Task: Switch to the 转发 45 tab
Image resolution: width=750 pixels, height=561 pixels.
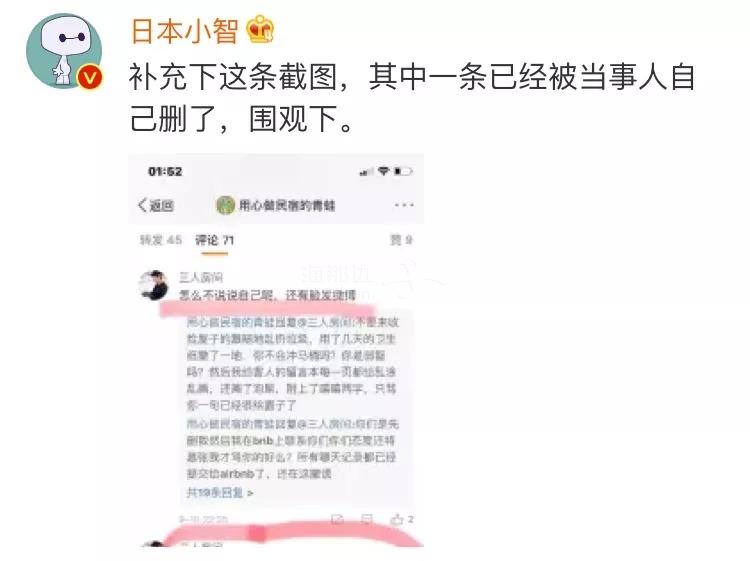Action: [x=161, y=240]
